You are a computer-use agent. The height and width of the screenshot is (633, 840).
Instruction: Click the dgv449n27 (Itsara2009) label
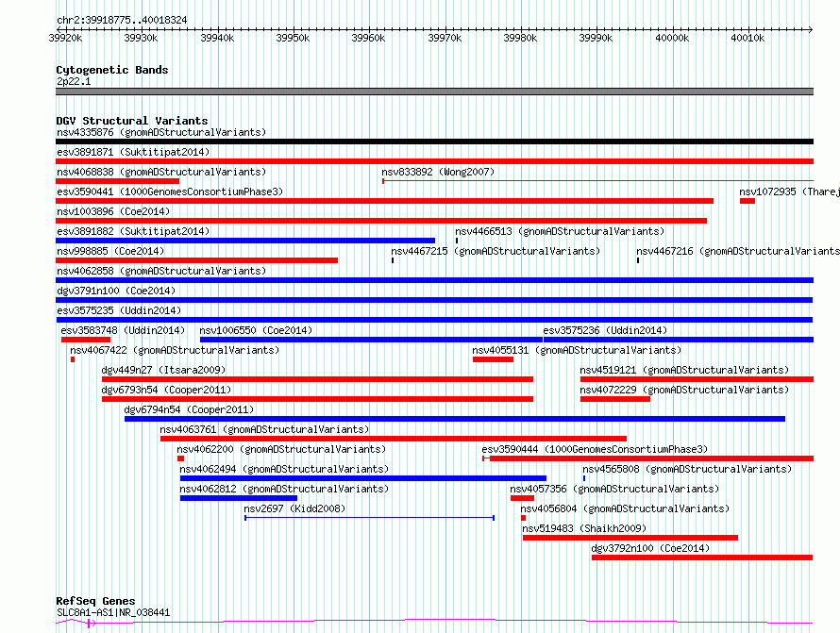point(163,370)
